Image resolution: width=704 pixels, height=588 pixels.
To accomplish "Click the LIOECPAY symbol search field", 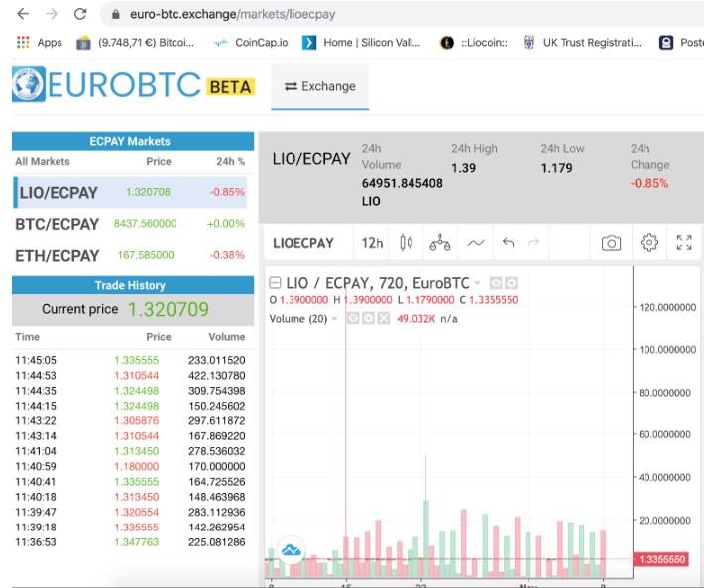I will (303, 243).
